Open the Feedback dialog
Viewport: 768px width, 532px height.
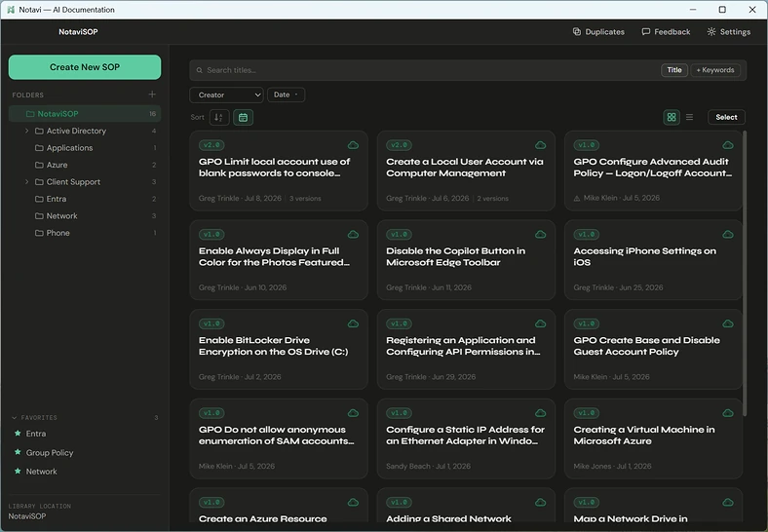[666, 32]
